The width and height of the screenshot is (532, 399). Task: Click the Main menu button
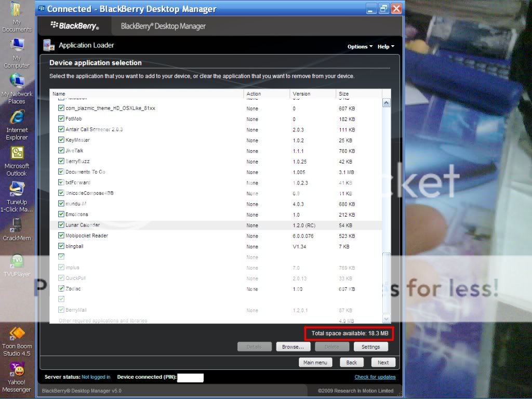pyautogui.click(x=315, y=362)
